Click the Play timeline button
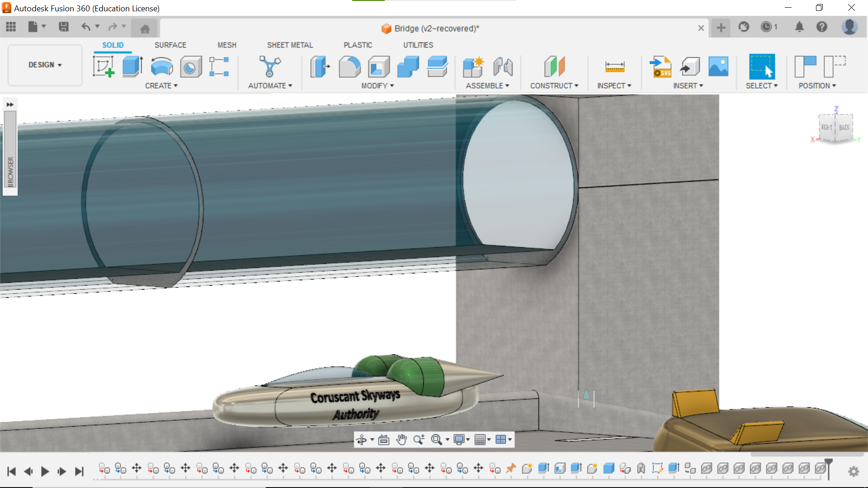The image size is (868, 488). [45, 471]
